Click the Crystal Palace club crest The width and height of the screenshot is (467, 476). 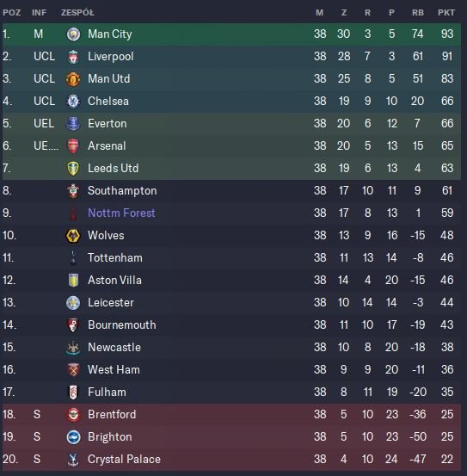point(73,460)
